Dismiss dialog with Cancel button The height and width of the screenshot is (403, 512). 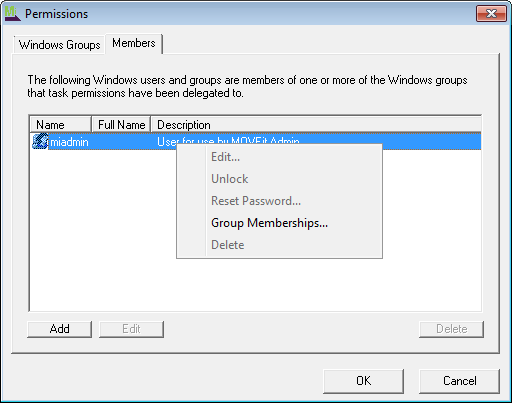coord(459,381)
